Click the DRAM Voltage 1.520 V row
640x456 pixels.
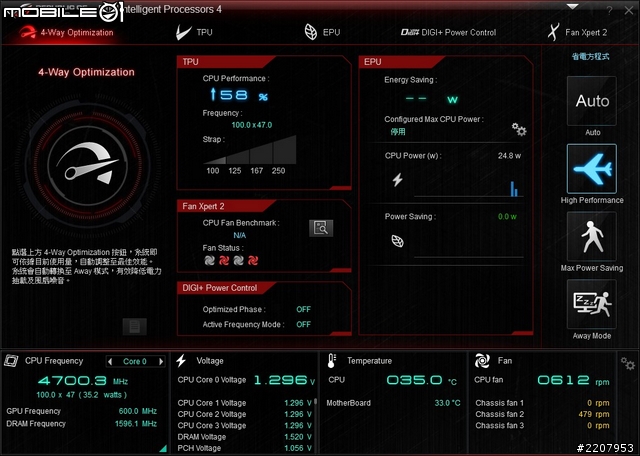click(244, 437)
